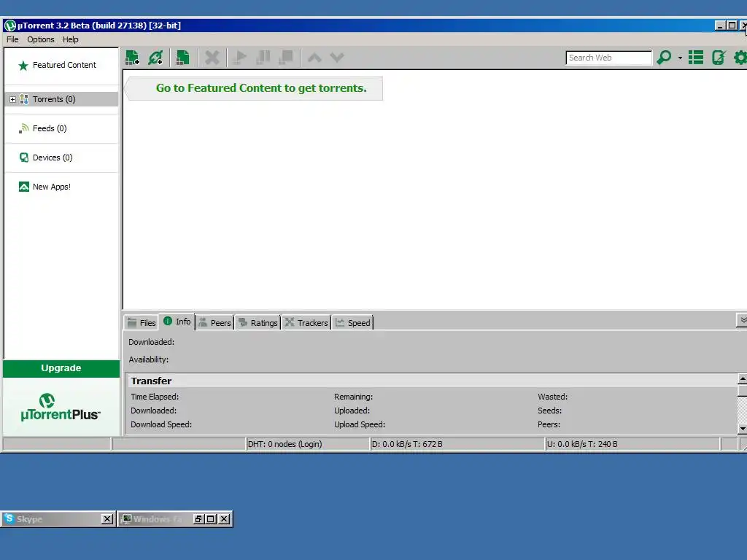Click in the Search Web field
Image resolution: width=747 pixels, height=560 pixels.
608,58
